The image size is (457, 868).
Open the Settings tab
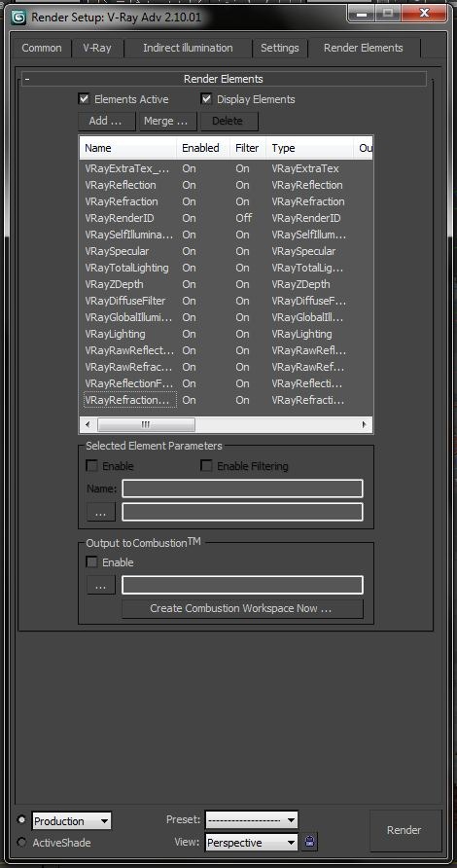280,48
